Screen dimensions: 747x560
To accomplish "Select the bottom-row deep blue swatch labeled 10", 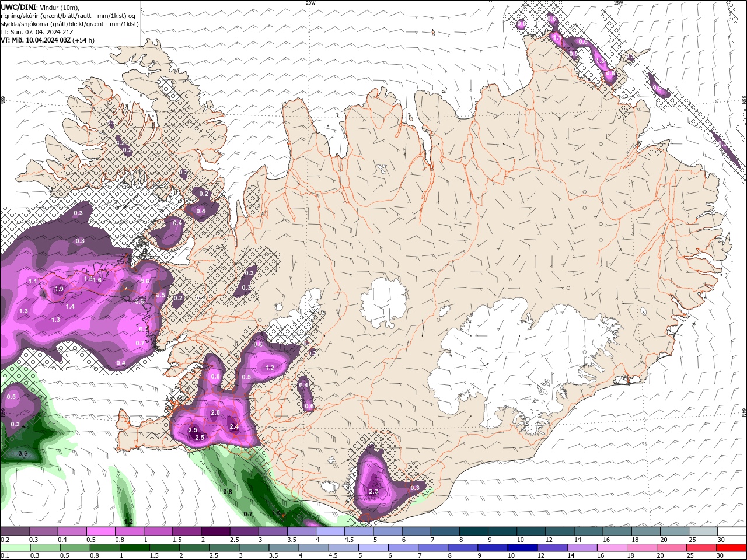I will point(522,548).
